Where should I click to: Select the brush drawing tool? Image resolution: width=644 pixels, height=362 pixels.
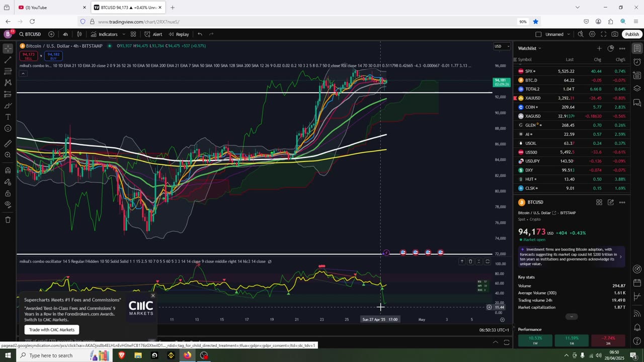[8, 106]
